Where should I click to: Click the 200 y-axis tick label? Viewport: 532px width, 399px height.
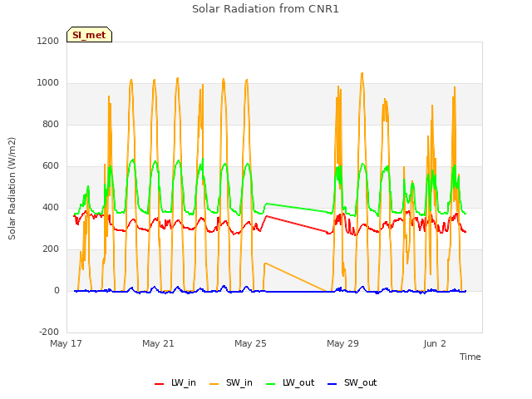coord(51,249)
